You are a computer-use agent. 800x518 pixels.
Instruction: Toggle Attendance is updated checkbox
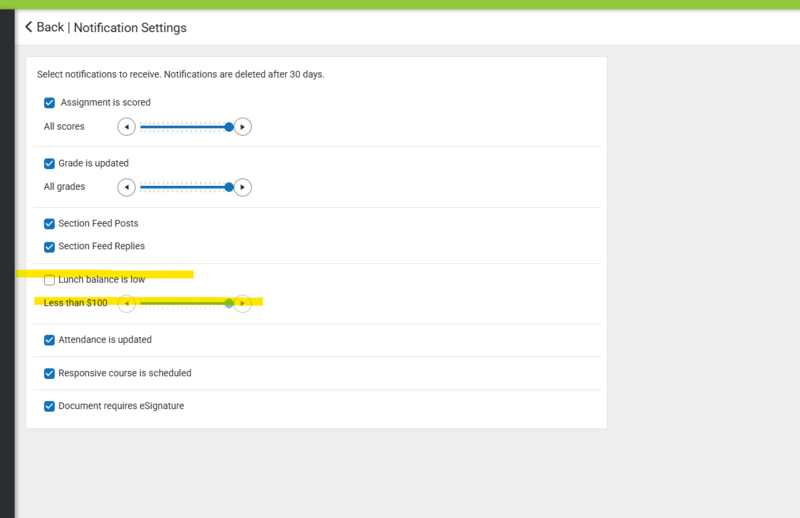pyautogui.click(x=49, y=340)
